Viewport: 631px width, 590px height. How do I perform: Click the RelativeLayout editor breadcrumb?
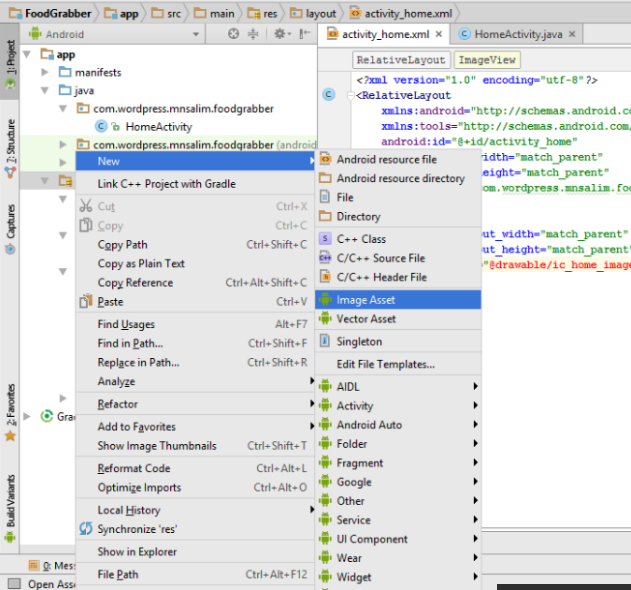[401, 60]
